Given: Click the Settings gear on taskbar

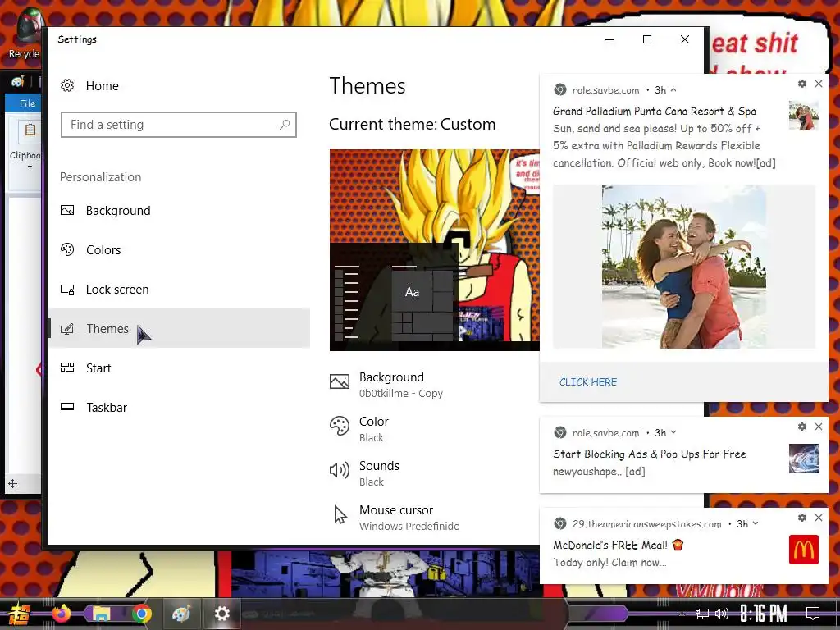Looking at the screenshot, I should (x=221, y=614).
